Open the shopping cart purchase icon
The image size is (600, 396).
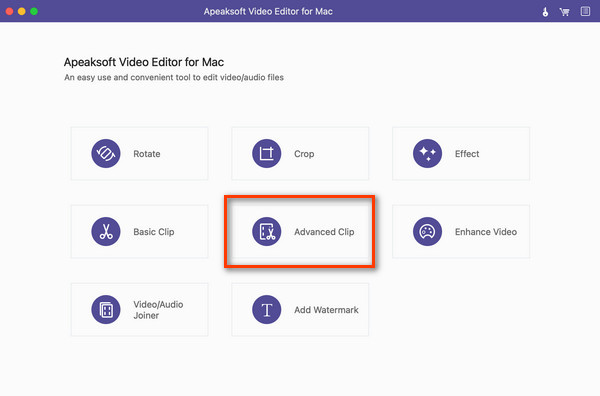point(564,12)
